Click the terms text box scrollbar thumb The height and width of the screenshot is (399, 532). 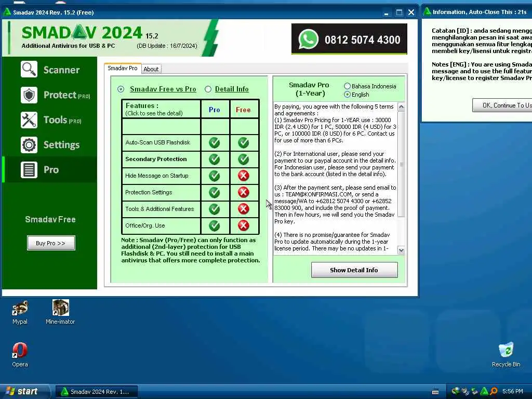[x=402, y=164]
